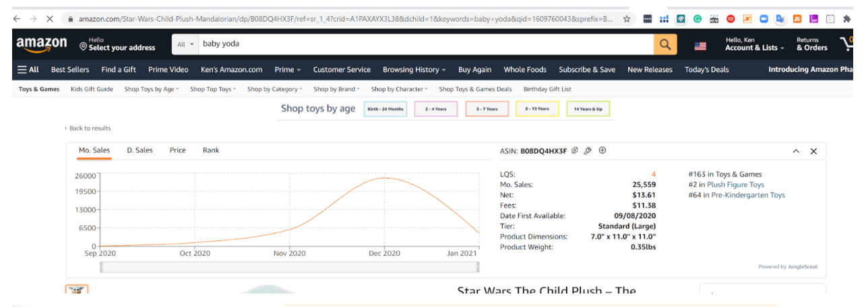
Task: Stop page loading with the X button
Action: click(49, 19)
